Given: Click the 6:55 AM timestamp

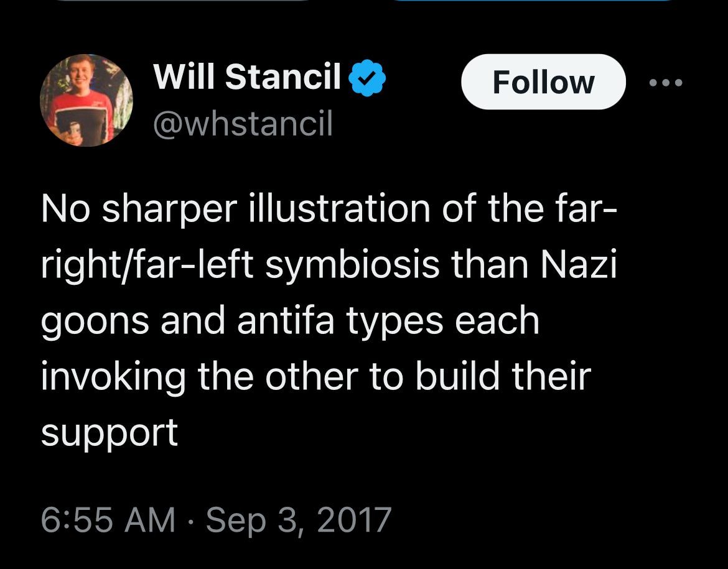Looking at the screenshot, I should coord(108,519).
